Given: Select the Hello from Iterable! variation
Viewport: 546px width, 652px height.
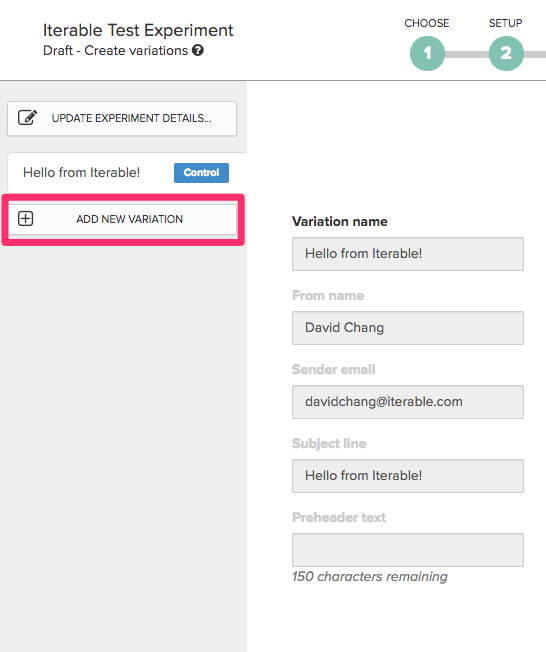Looking at the screenshot, I should 82,172.
